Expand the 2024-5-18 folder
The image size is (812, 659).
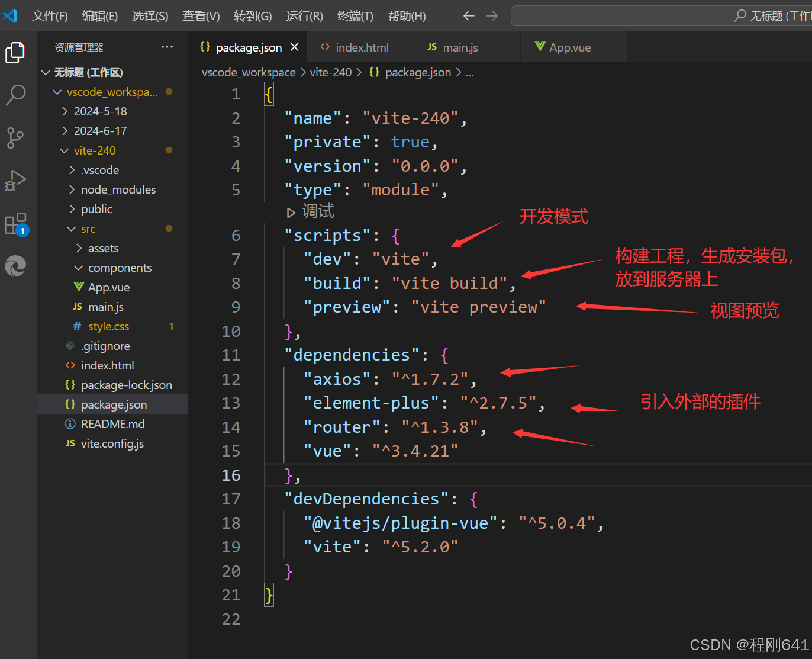[x=112, y=111]
